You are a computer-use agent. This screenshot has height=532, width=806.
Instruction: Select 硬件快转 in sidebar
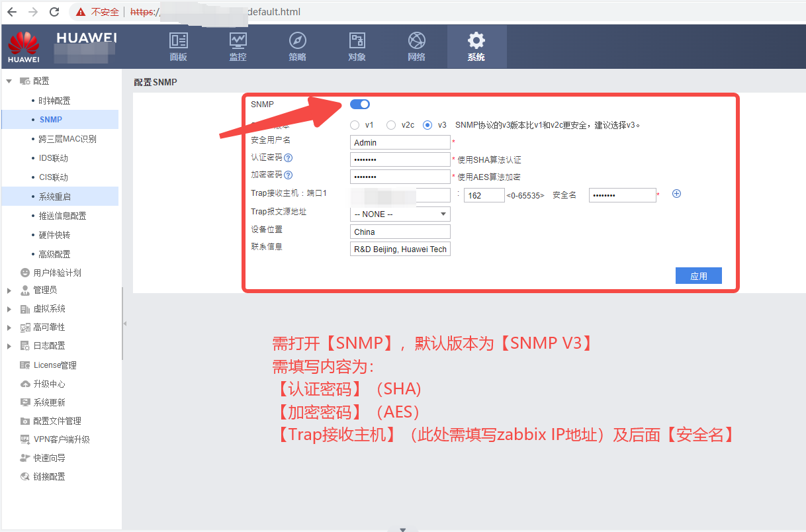click(x=54, y=235)
